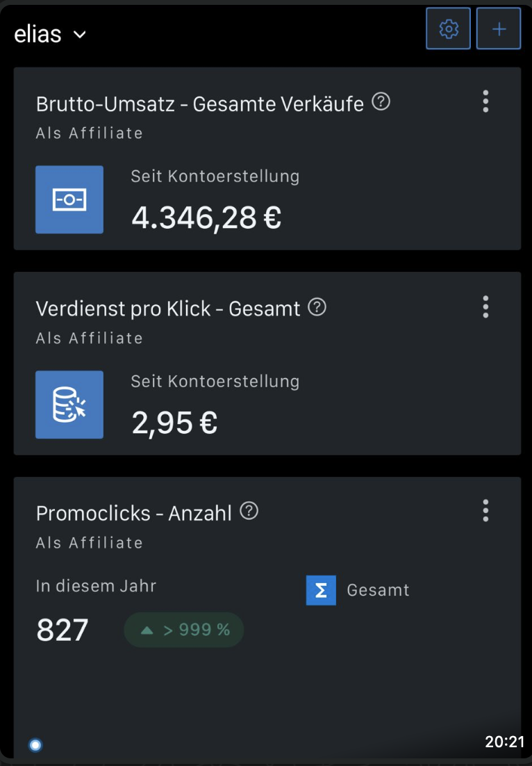Open Brutto-Umsatz widget three-dot menu
Screen dimensions: 532x766
click(485, 101)
